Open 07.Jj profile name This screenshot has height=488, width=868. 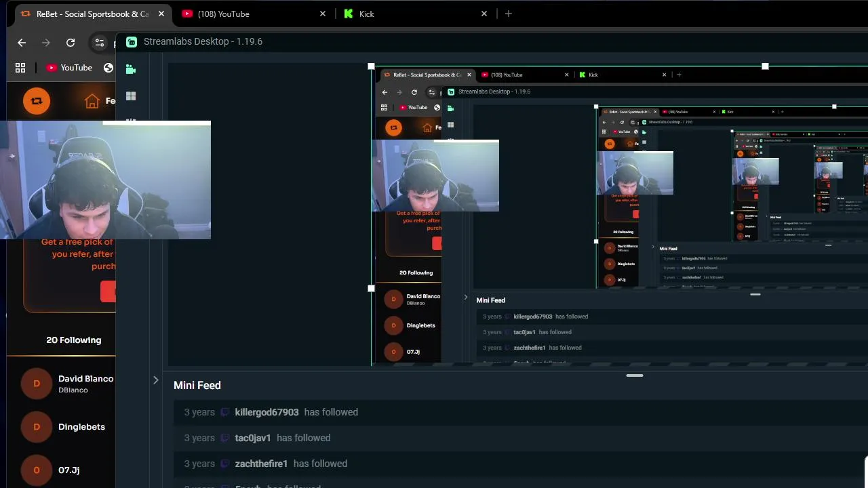pos(69,470)
